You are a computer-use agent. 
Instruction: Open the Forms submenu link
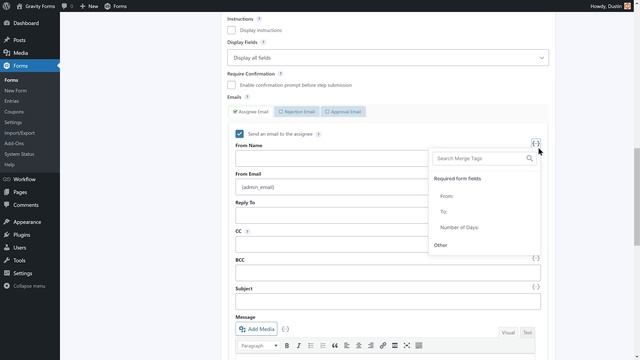tap(11, 80)
